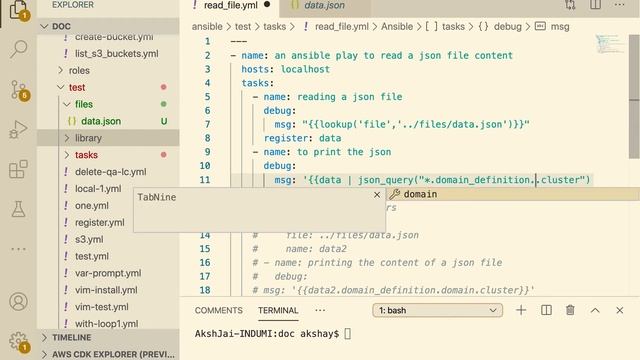Switch to the read_file.yml tab
Viewport: 640px width, 360px height.
click(x=230, y=5)
